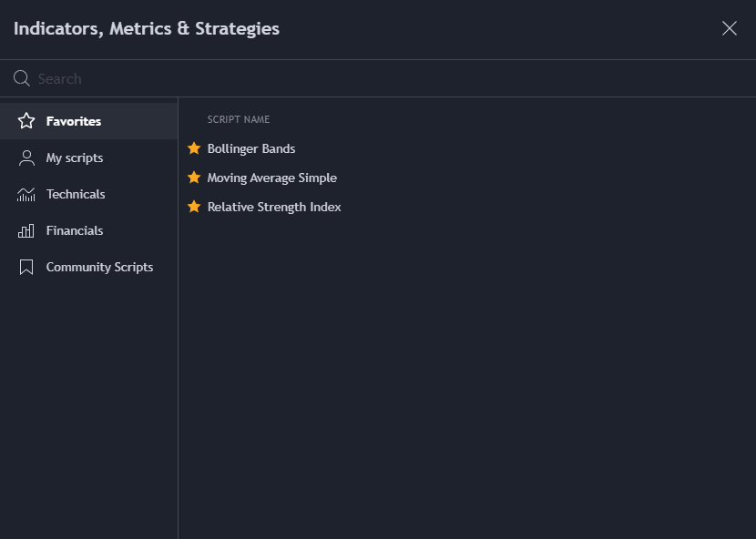Click the Favorites star outline icon
Screen dimensions: 756x539
coord(26,121)
